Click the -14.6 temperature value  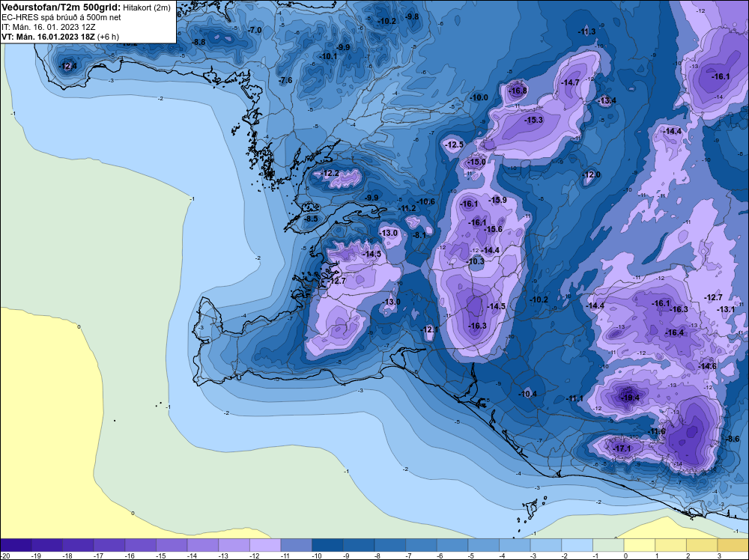pyautogui.click(x=708, y=367)
